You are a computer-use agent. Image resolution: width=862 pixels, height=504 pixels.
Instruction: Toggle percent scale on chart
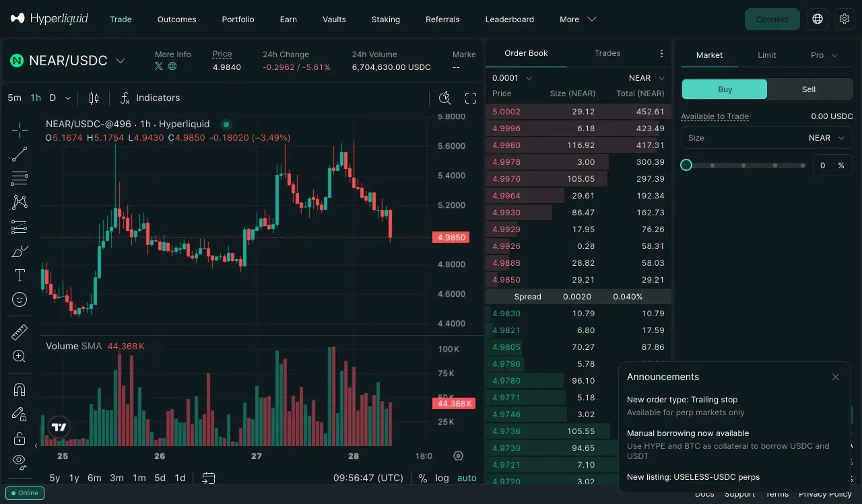click(x=423, y=478)
